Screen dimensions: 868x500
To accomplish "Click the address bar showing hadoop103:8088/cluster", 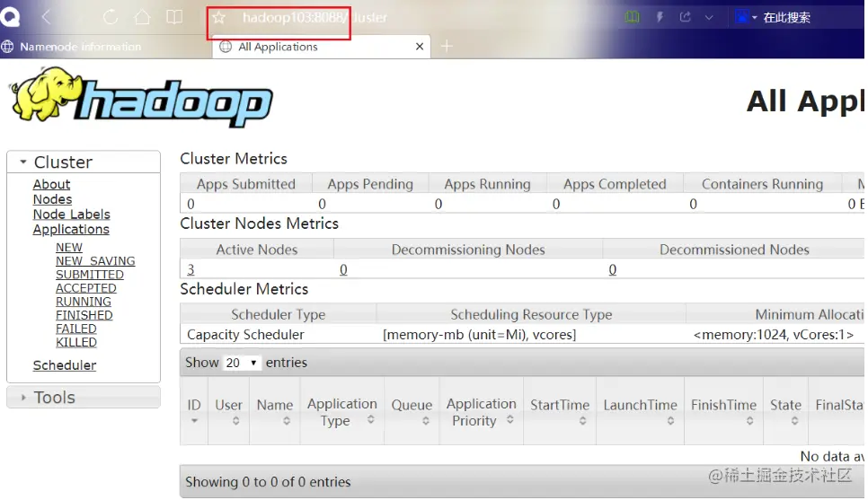I will coord(314,18).
